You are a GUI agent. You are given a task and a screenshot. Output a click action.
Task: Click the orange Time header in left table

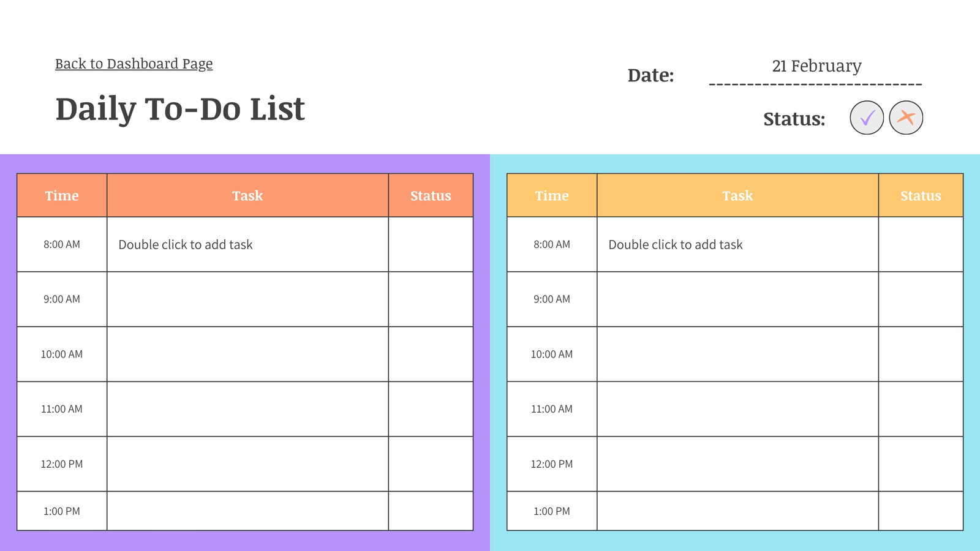pyautogui.click(x=62, y=195)
